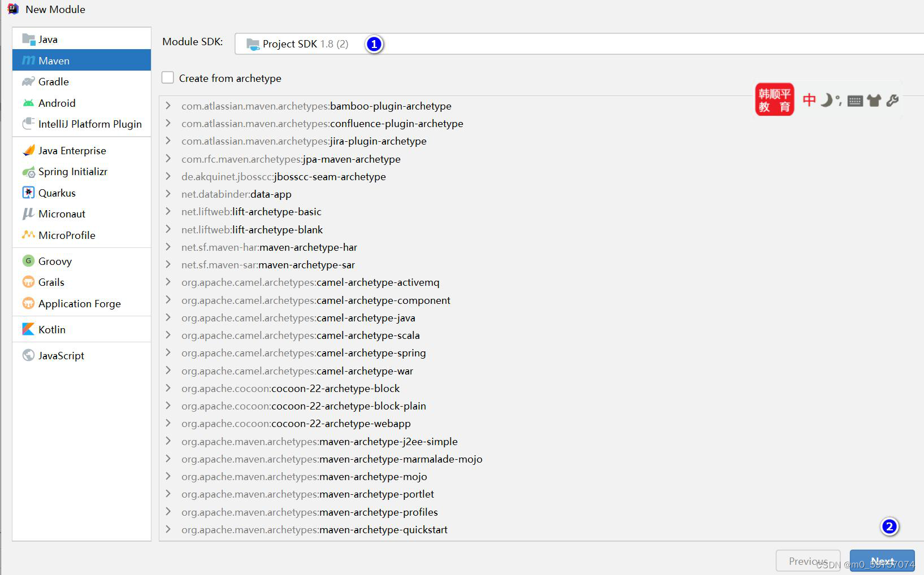Click the Spring Initializr icon
The image size is (924, 575).
tap(28, 172)
